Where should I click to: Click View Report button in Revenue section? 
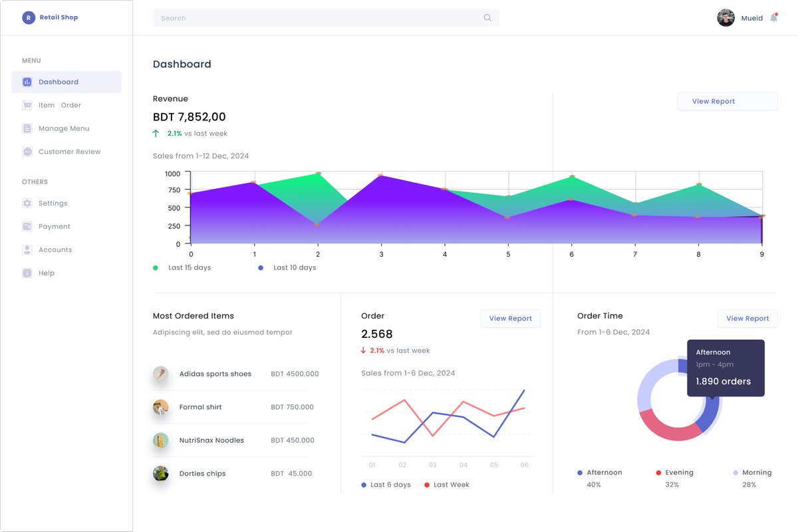(728, 102)
